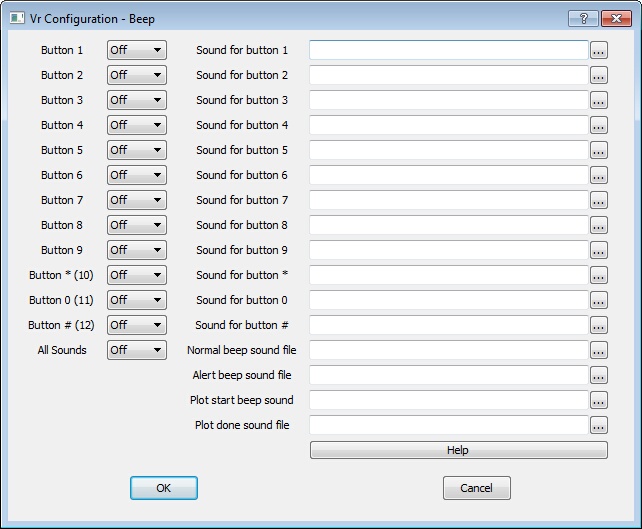The width and height of the screenshot is (642, 529).
Task: Focus the Sound for button 9 field
Action: click(449, 250)
